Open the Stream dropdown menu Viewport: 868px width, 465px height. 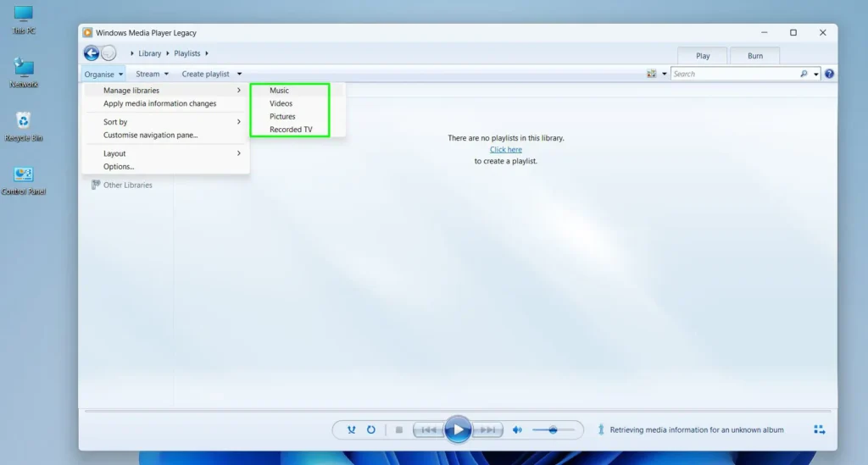coord(153,74)
